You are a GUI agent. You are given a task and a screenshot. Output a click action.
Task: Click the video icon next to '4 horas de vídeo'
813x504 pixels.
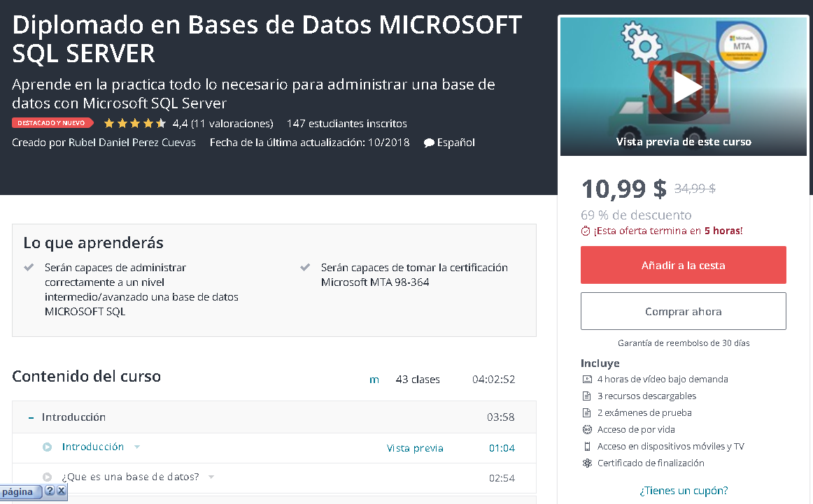pos(586,379)
